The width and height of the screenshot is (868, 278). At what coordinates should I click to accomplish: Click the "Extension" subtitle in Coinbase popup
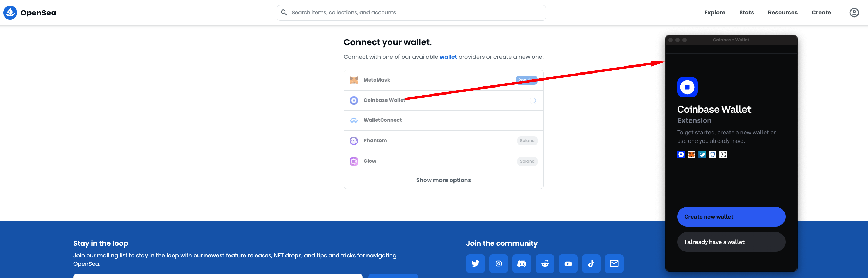[694, 120]
